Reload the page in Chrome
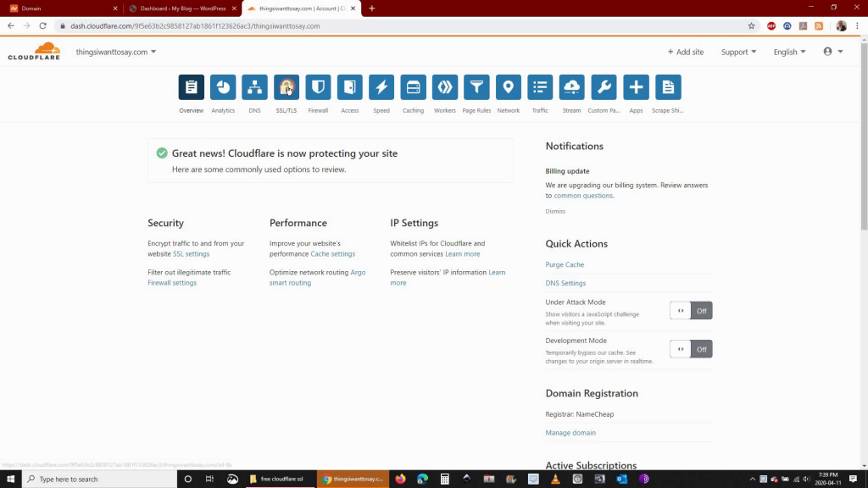Screen dimensions: 868x488 [x=42, y=26]
